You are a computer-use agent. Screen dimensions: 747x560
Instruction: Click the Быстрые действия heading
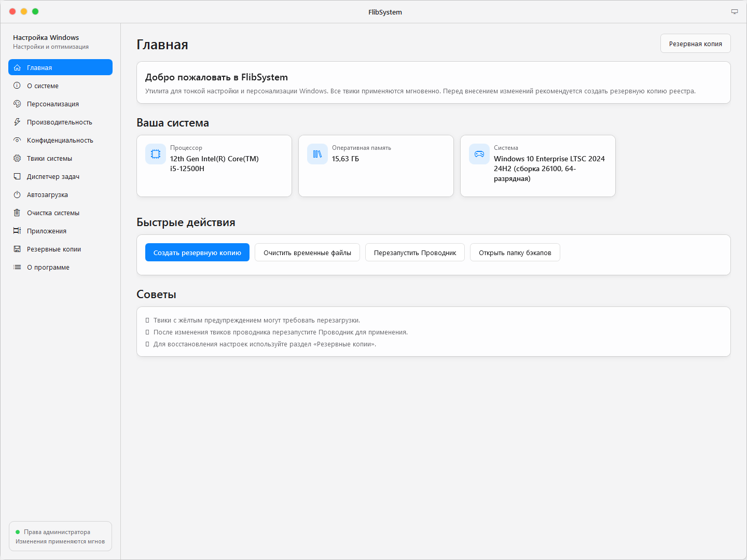[x=186, y=222]
